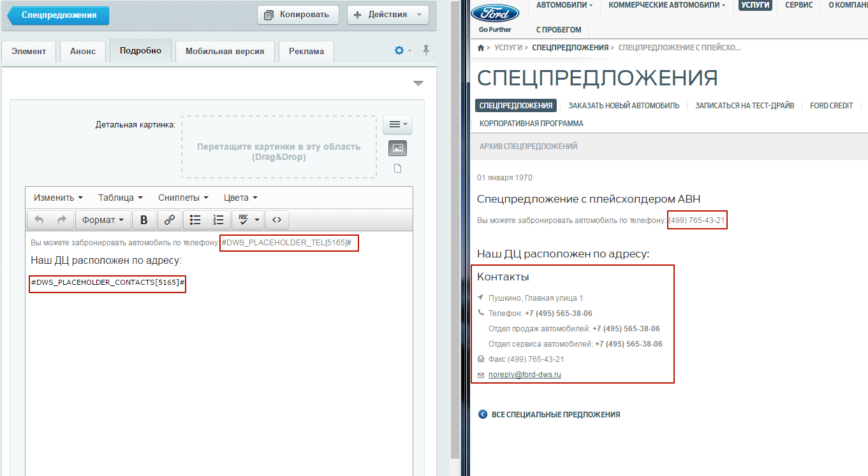Click the 01 января 1970 date
868x476 pixels.
pyautogui.click(x=504, y=178)
